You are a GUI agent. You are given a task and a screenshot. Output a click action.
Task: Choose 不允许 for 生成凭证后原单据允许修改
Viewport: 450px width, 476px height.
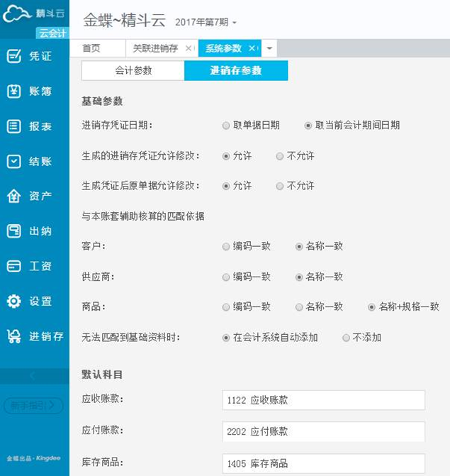tap(280, 186)
